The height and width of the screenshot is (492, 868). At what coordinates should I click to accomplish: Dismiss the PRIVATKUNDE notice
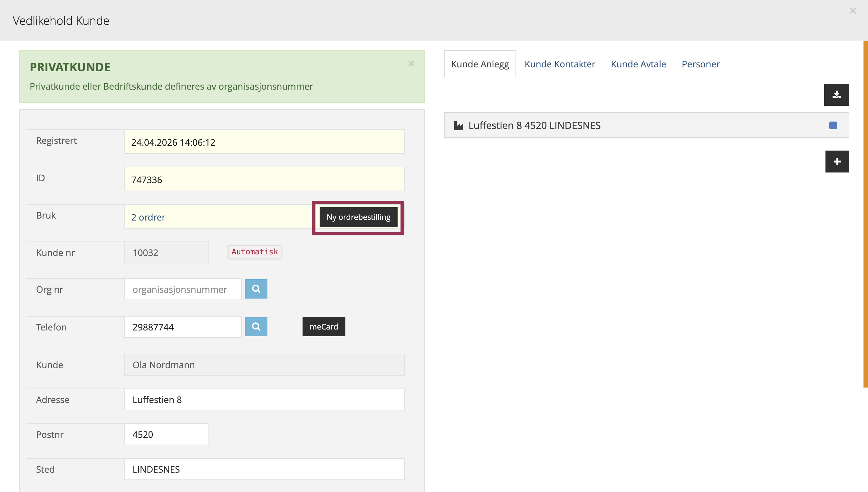[411, 64]
